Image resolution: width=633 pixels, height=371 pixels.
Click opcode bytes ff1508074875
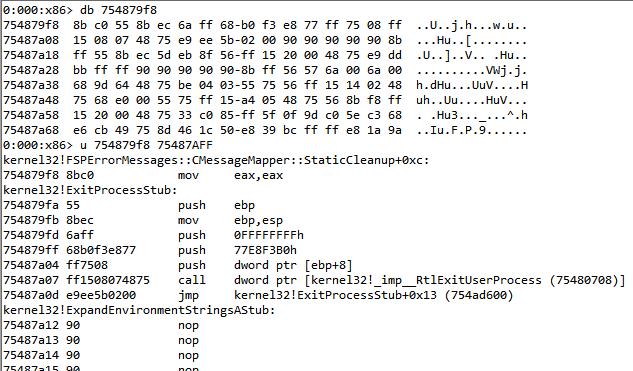[108, 280]
